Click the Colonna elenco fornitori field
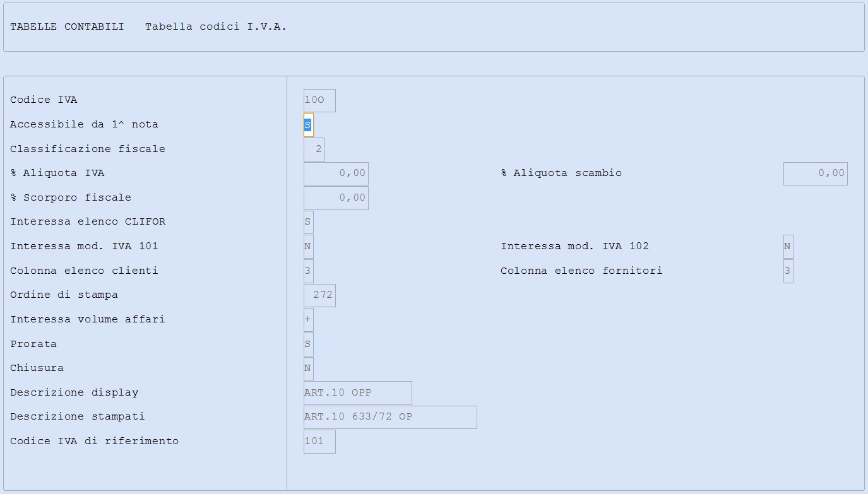Screen dimensions: 868x494 (788, 271)
